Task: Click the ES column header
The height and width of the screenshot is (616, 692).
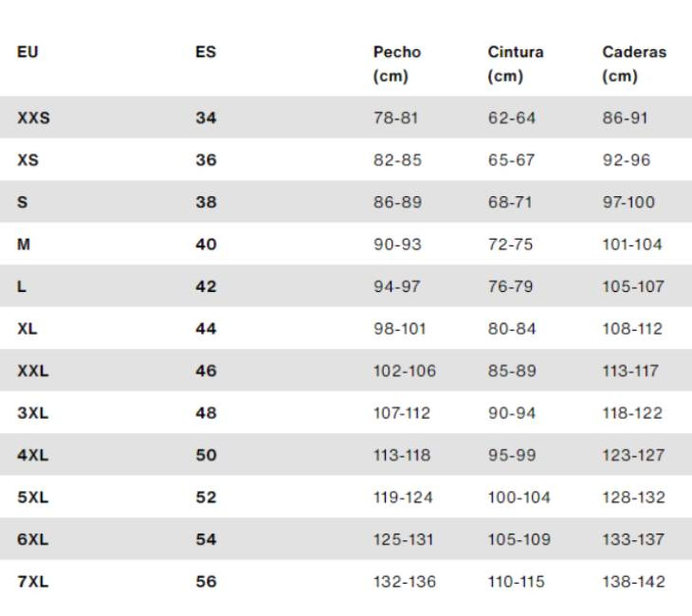Action: [x=205, y=52]
